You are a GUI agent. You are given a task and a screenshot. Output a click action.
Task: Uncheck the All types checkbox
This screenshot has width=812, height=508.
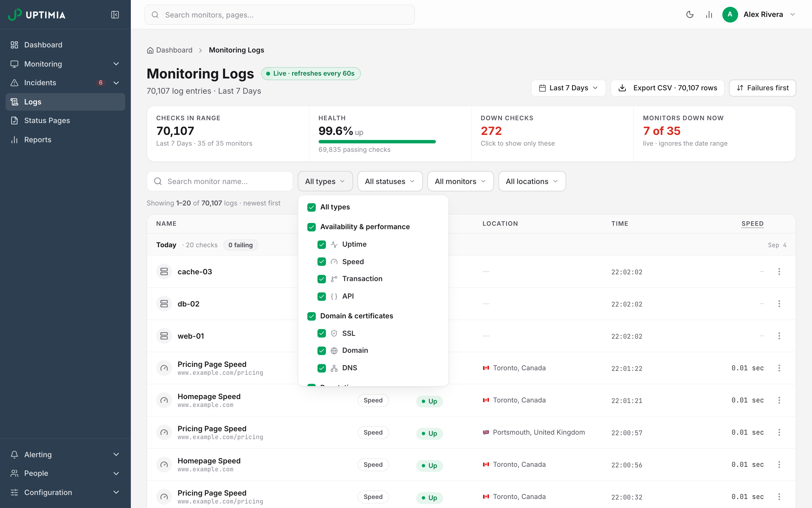click(311, 207)
